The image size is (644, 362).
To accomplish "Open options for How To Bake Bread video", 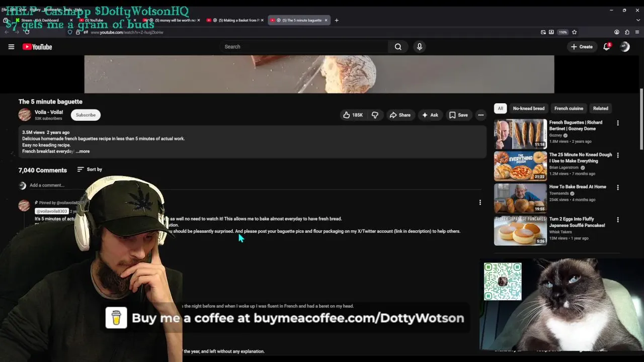I will pos(618,188).
